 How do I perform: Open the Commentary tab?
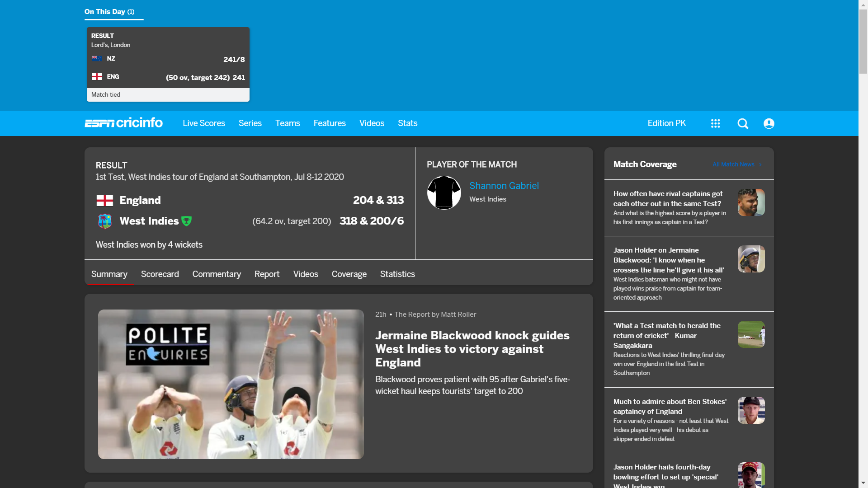point(217,274)
